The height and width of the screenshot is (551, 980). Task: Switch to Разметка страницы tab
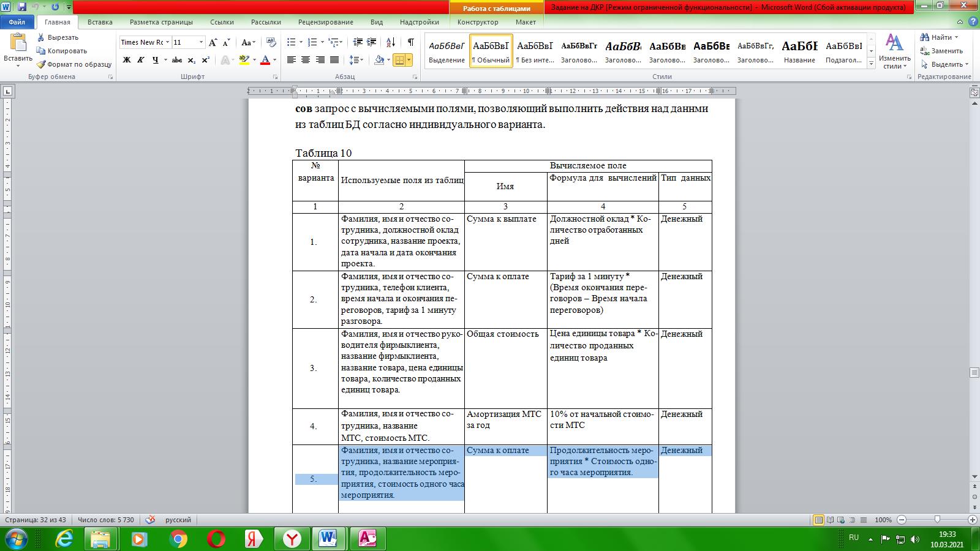point(161,22)
